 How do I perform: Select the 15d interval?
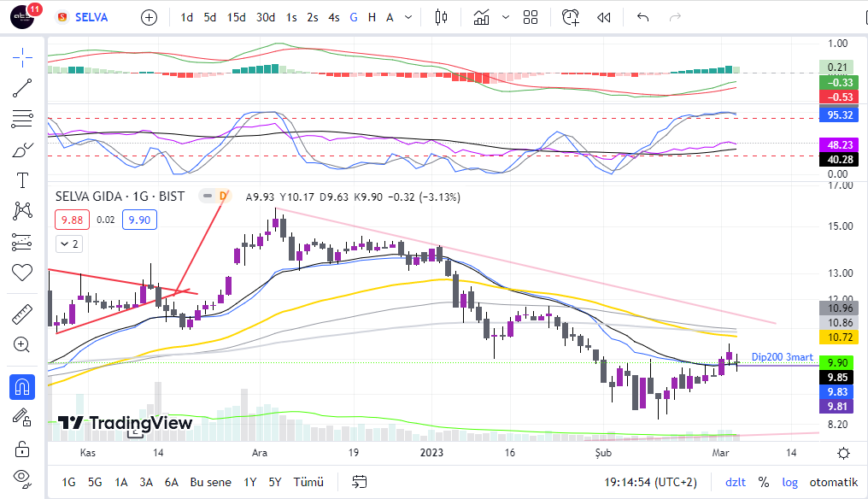coord(237,17)
